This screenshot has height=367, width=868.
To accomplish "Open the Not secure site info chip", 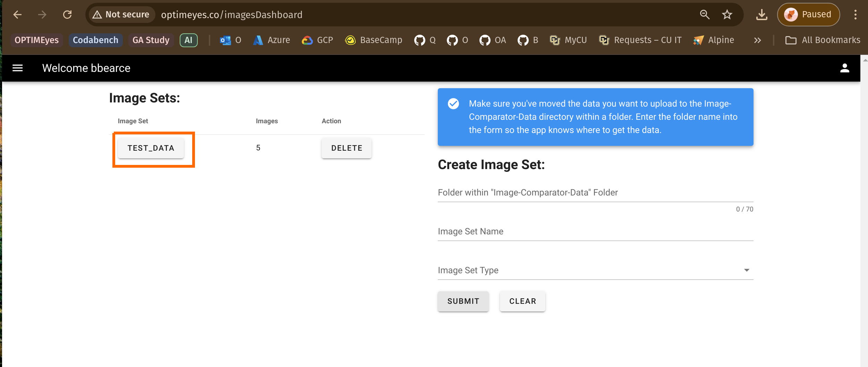I will [x=121, y=15].
